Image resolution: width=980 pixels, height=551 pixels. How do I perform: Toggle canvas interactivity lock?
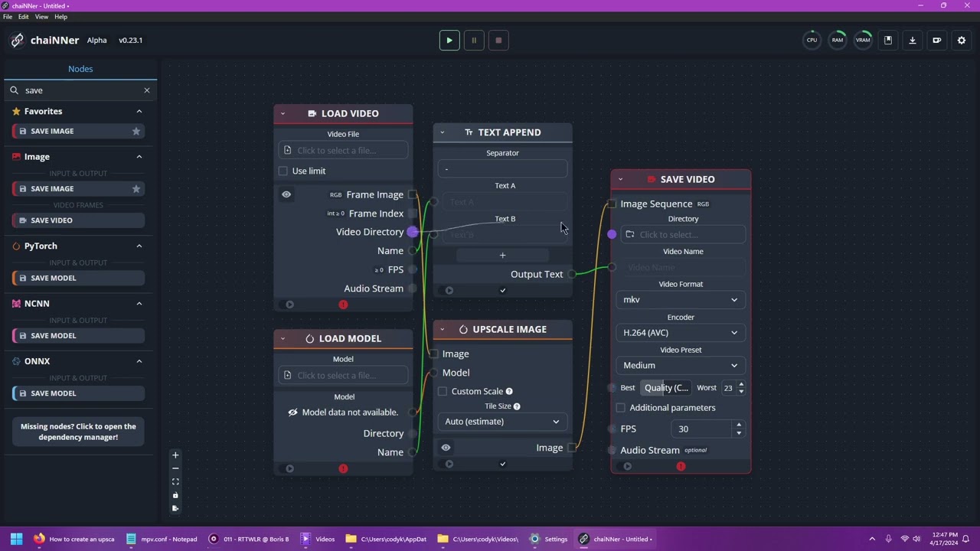click(175, 495)
